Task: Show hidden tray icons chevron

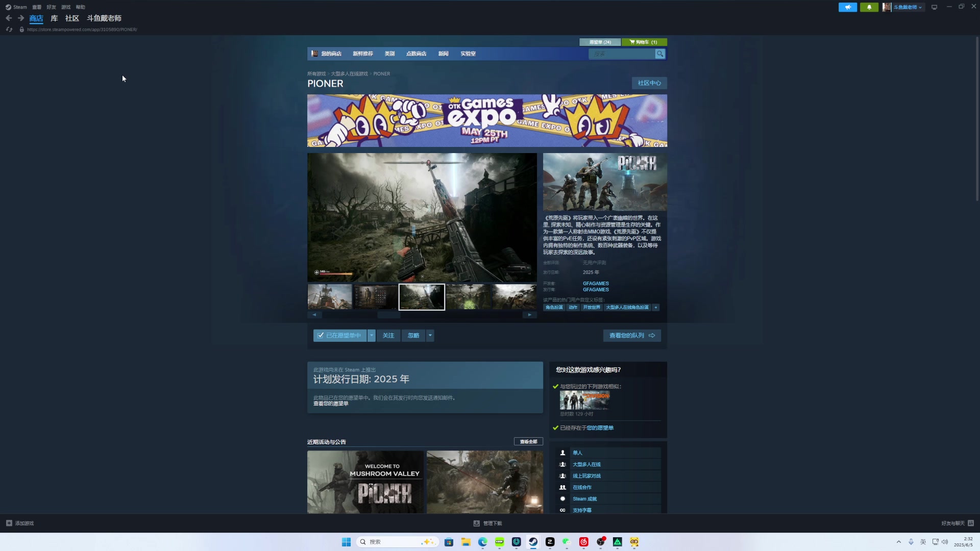Action: [898, 542]
